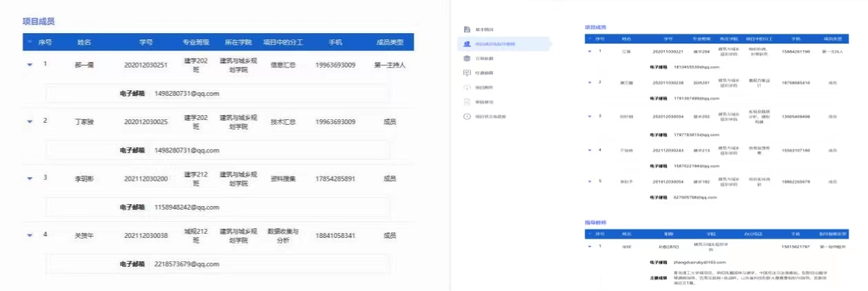Collapse the row for member 郝一儒

30,65
